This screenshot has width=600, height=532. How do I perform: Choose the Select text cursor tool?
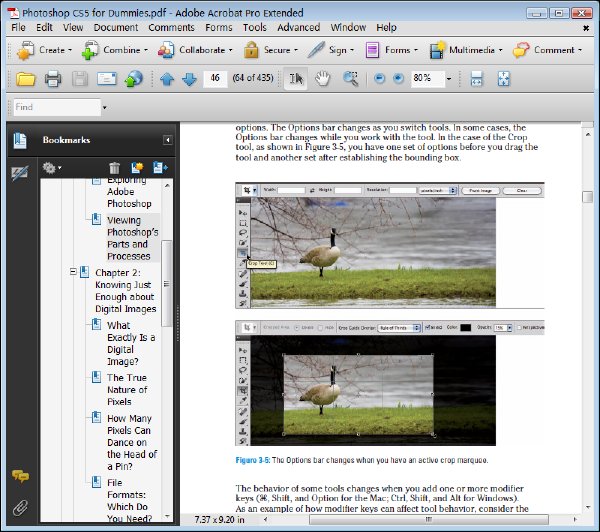[295, 79]
